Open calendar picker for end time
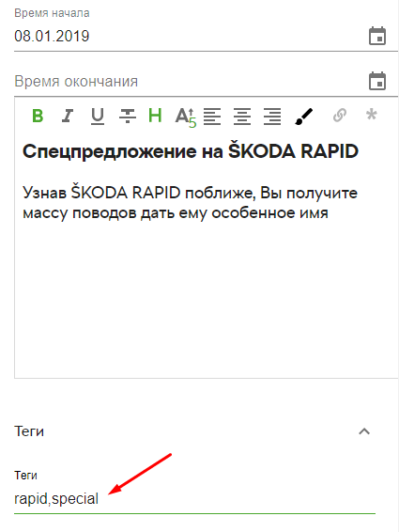 pyautogui.click(x=377, y=81)
